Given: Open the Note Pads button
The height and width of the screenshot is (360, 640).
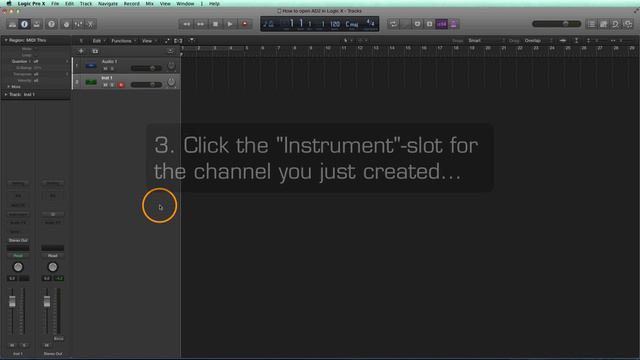Looking at the screenshot, I should click(x=603, y=24).
